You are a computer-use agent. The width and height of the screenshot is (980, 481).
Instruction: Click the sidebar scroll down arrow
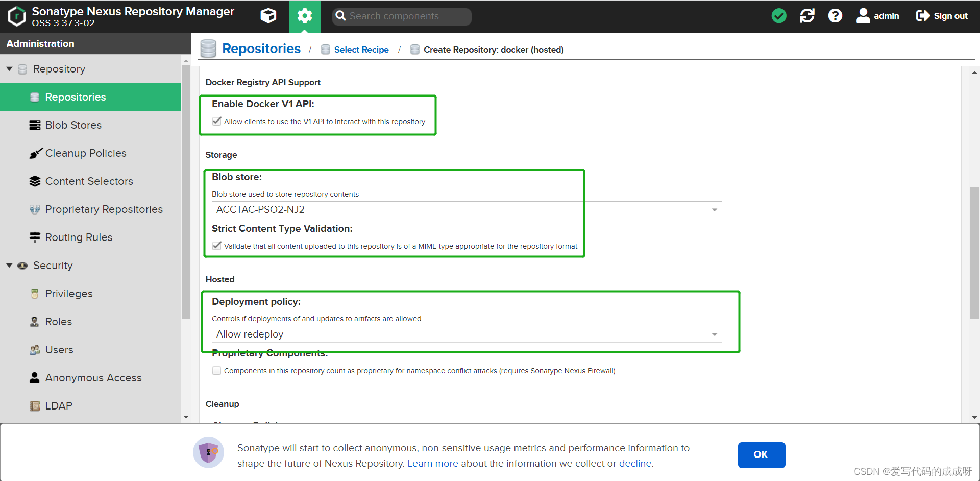click(x=186, y=417)
